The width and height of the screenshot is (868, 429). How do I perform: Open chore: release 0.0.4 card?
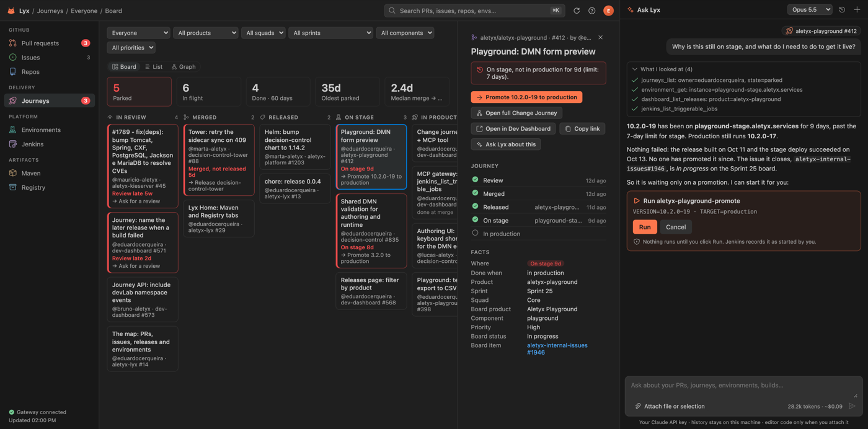point(295,188)
